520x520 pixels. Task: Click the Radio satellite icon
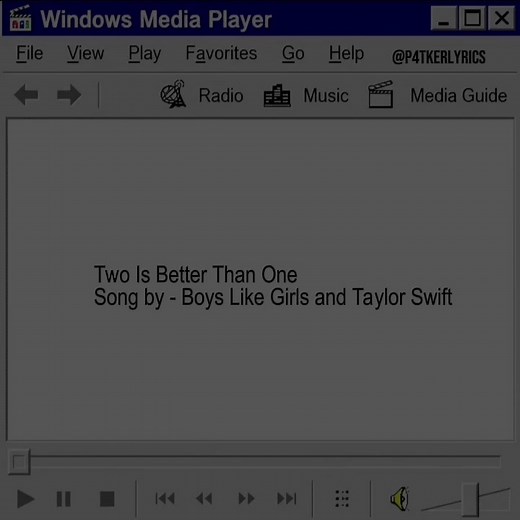click(x=173, y=94)
